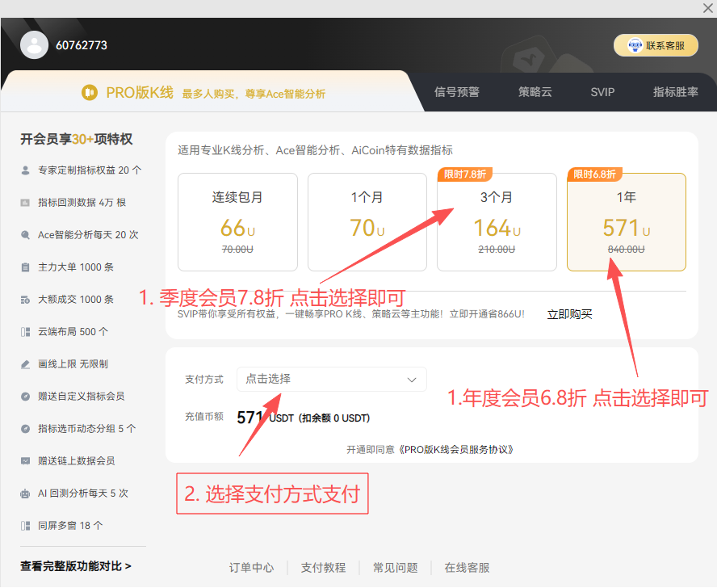Click the 画线上限 pencil icon
This screenshot has height=588, width=717.
[27, 363]
